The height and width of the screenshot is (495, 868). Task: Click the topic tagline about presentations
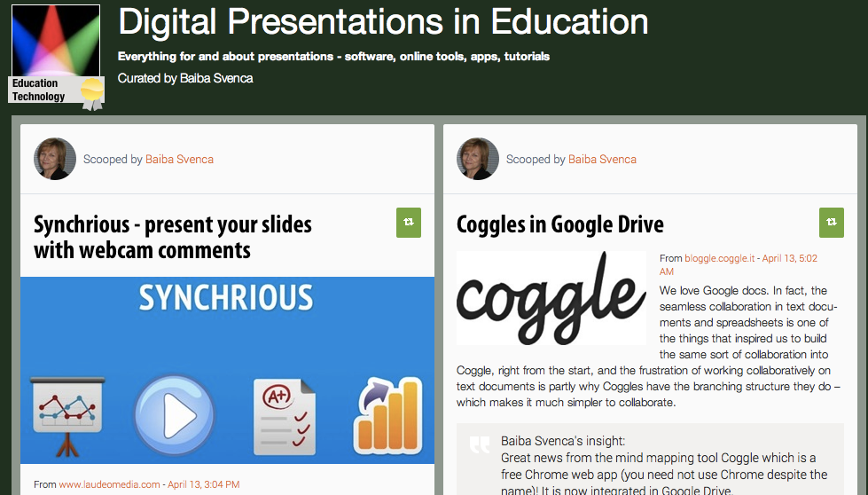point(333,57)
